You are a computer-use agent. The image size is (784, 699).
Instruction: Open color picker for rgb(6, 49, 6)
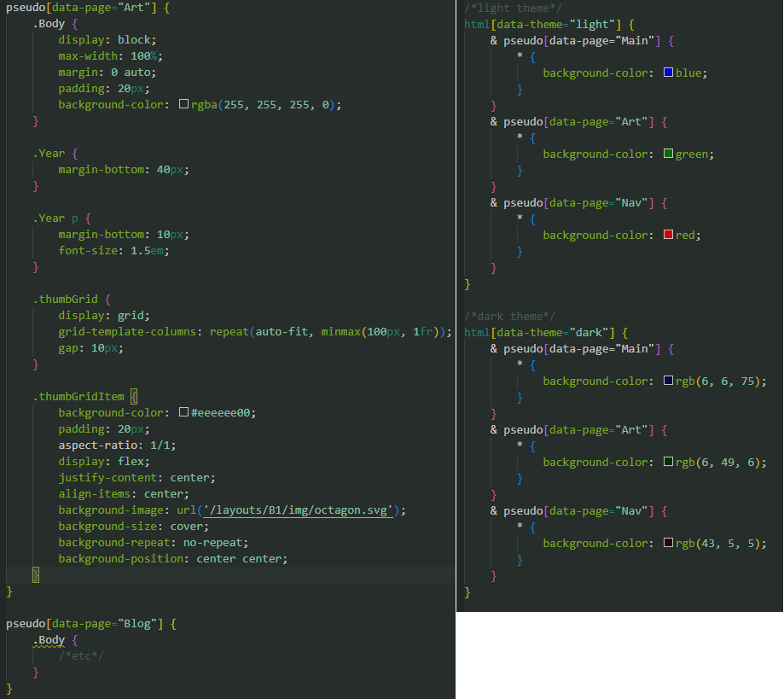coord(668,462)
